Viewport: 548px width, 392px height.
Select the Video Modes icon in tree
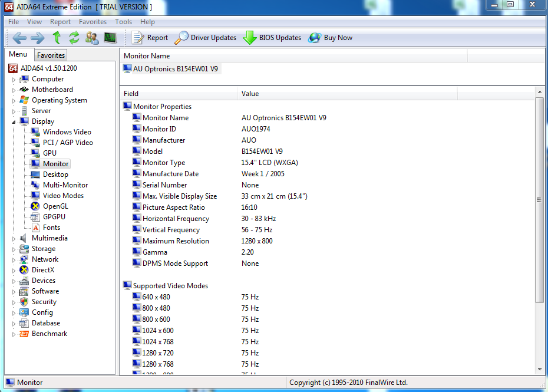(x=35, y=196)
